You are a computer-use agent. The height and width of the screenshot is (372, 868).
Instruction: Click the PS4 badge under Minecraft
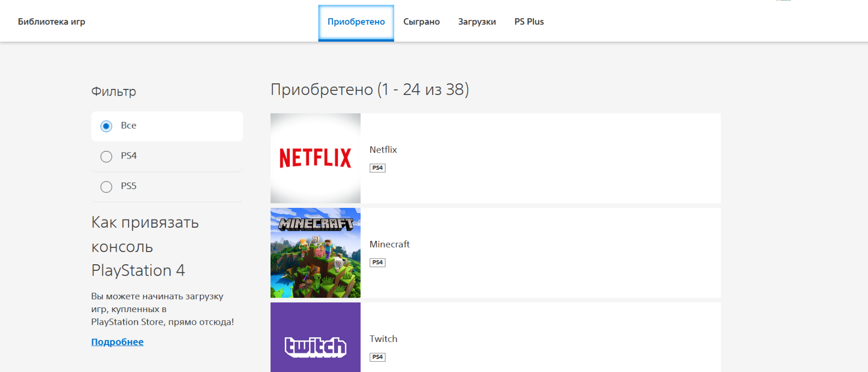(377, 263)
